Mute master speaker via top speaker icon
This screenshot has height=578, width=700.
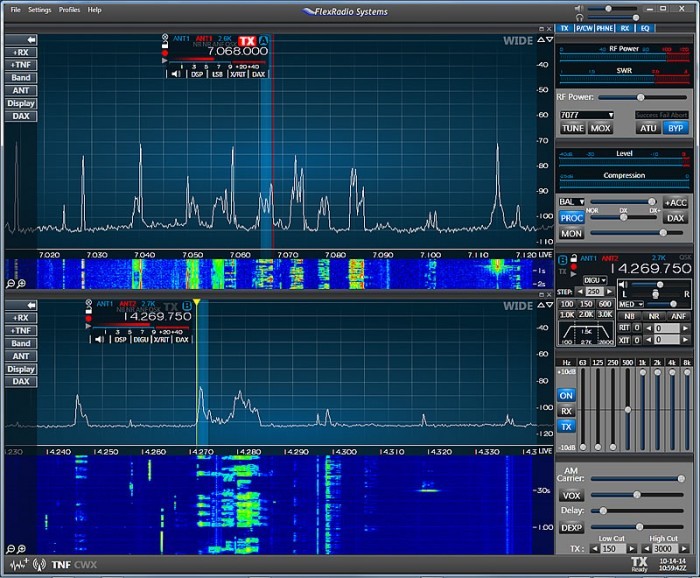579,9
